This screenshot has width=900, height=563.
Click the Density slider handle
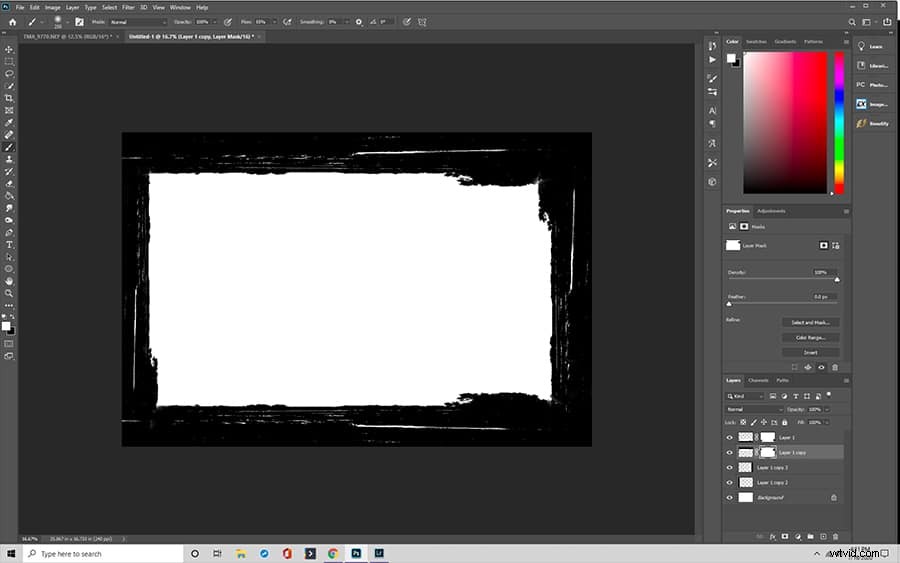point(837,279)
